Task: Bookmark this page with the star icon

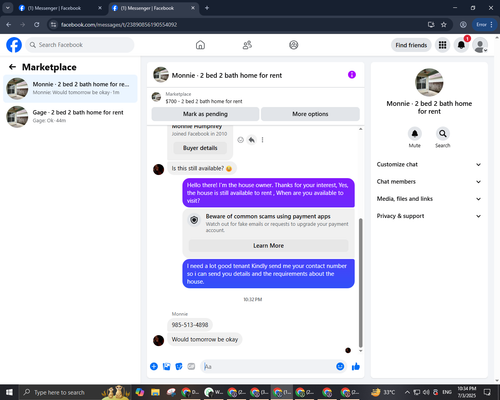Action: tap(444, 24)
